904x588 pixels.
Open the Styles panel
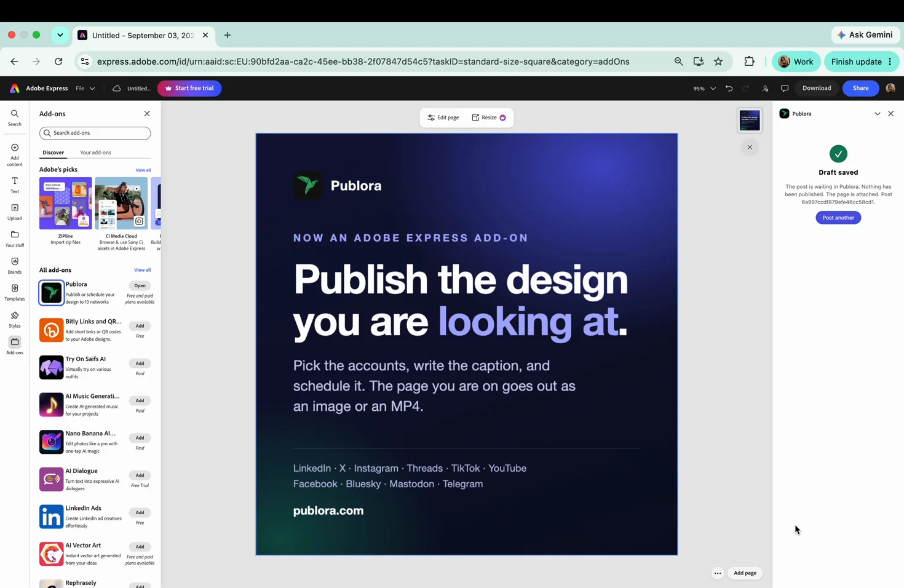(x=15, y=319)
